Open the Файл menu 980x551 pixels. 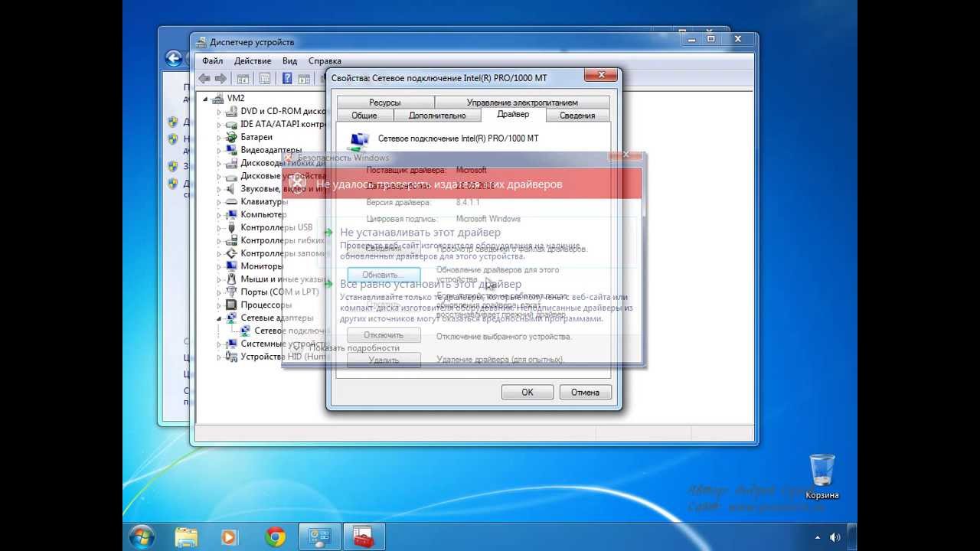click(213, 60)
